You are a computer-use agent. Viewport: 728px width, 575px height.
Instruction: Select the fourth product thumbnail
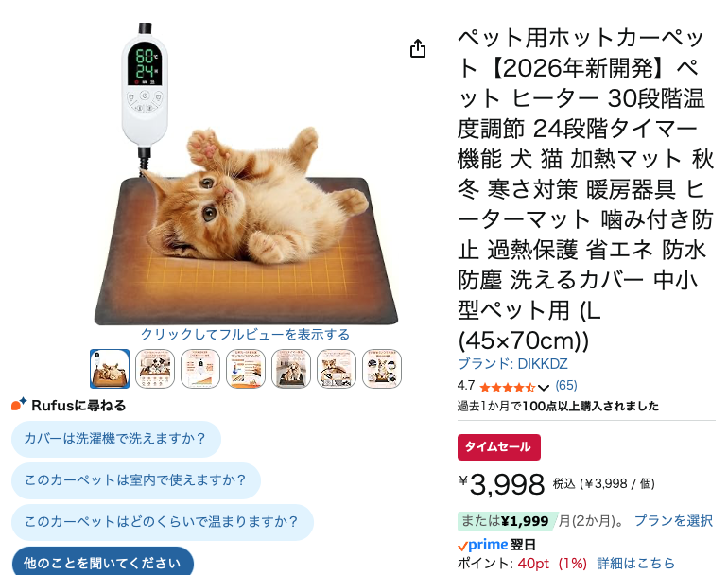[x=246, y=369]
